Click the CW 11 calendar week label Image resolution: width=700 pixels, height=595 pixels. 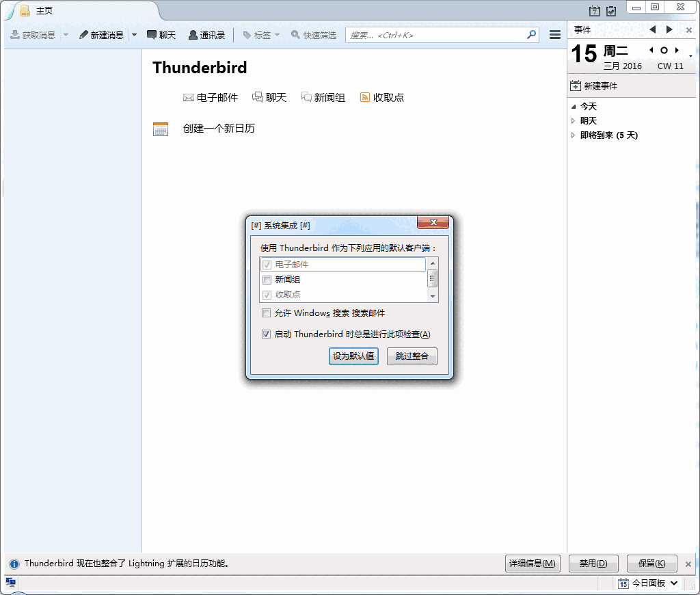pos(670,66)
